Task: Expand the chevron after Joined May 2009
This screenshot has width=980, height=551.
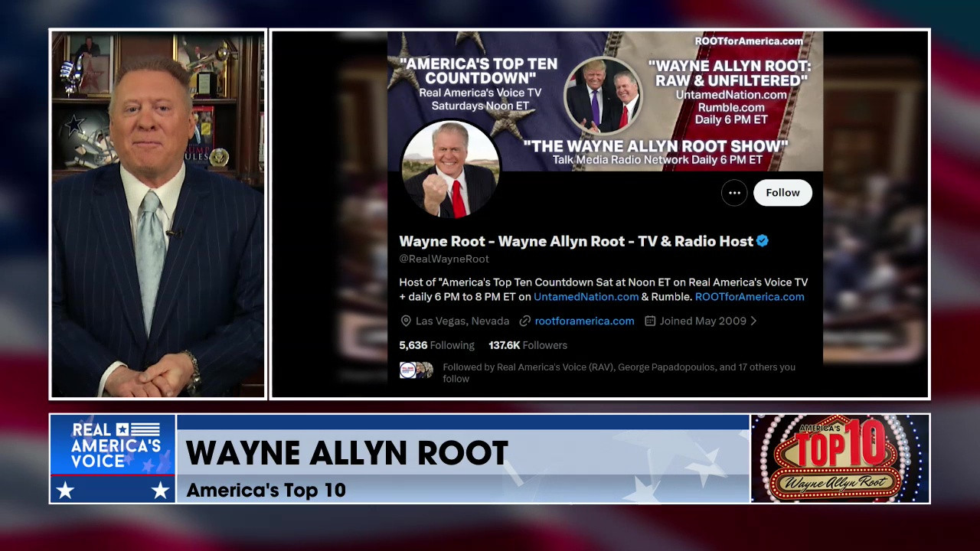Action: coord(753,321)
